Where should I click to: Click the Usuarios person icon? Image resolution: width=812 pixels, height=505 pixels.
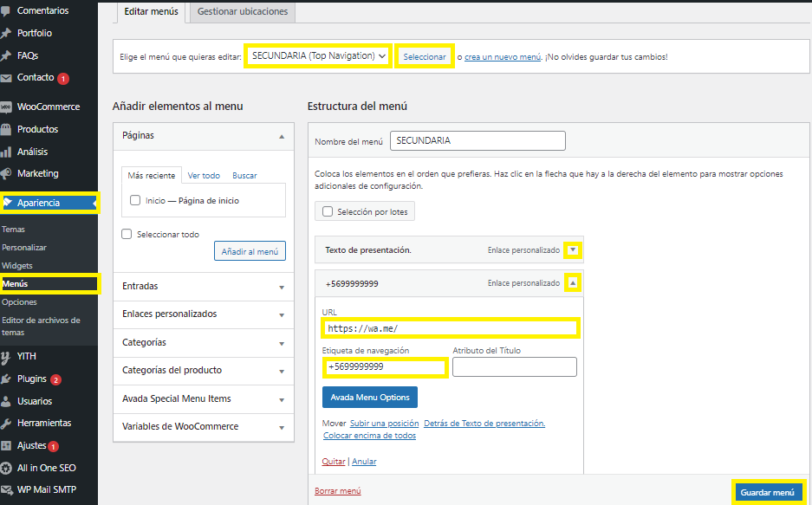click(6, 401)
